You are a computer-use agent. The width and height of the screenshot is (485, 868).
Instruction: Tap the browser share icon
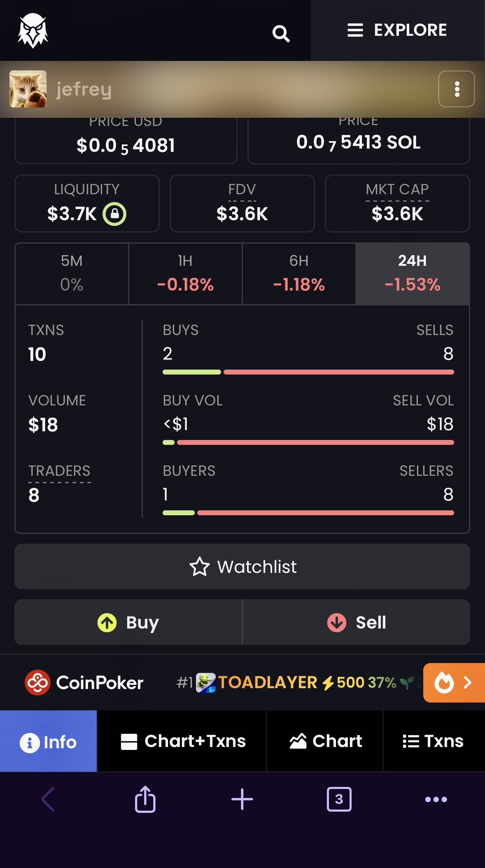[145, 799]
